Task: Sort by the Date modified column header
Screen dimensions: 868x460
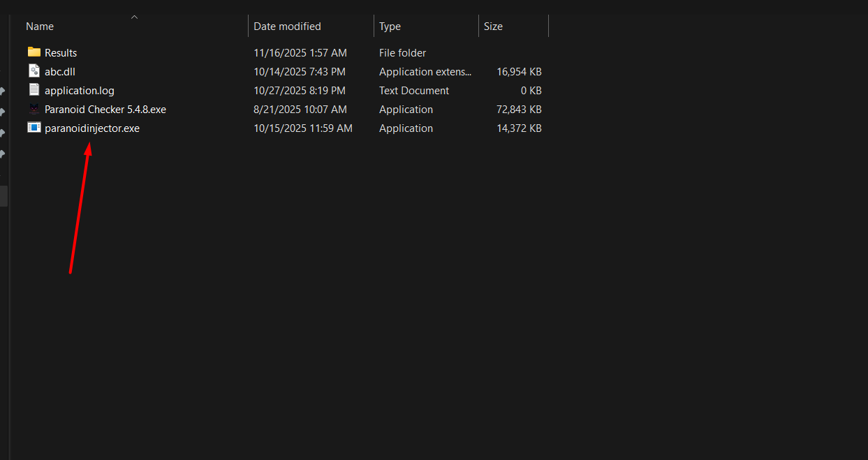Action: (287, 27)
